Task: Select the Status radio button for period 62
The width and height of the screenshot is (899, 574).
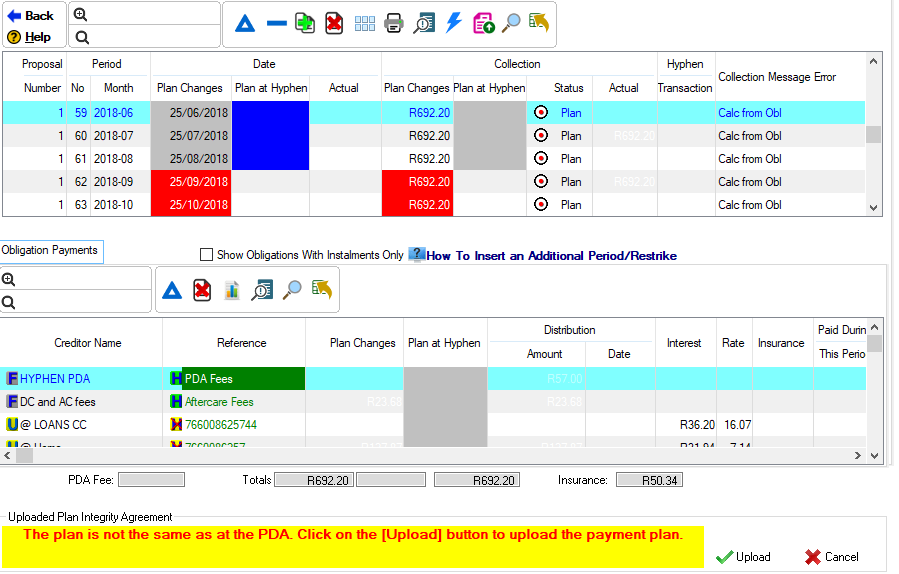Action: click(x=541, y=182)
